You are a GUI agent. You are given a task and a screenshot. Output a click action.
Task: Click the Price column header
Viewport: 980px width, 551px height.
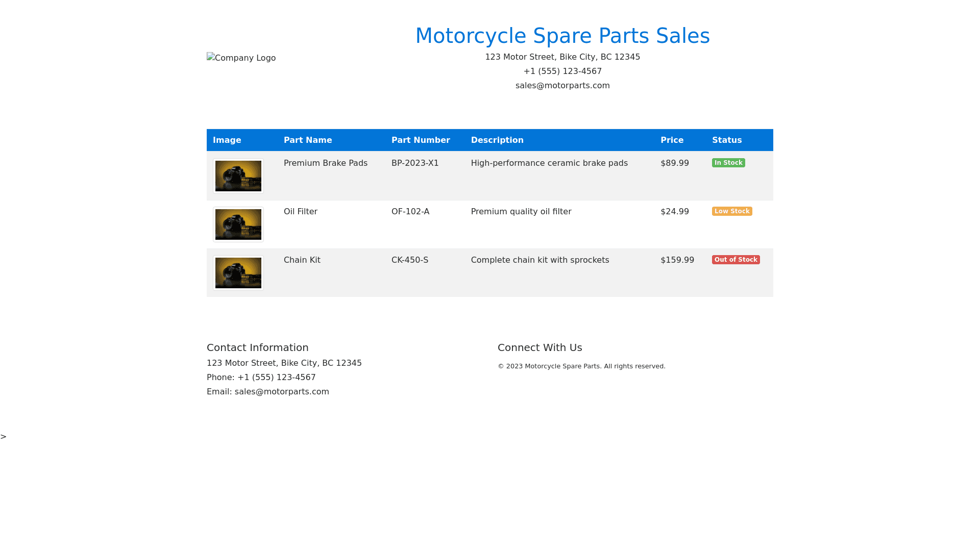(672, 140)
